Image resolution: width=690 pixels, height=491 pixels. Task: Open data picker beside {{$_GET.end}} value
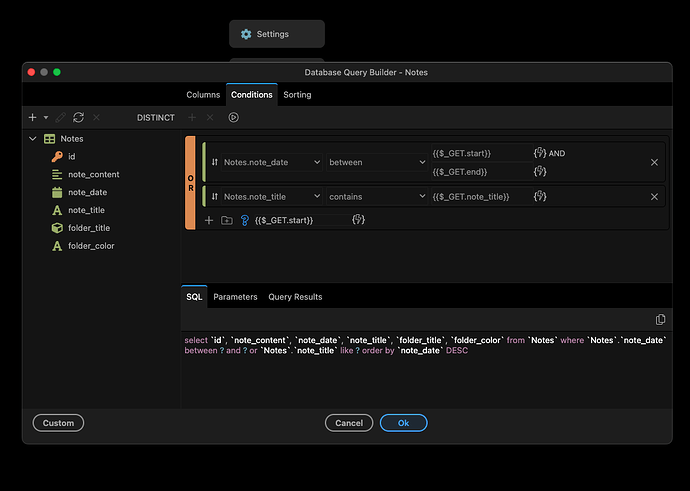[540, 171]
